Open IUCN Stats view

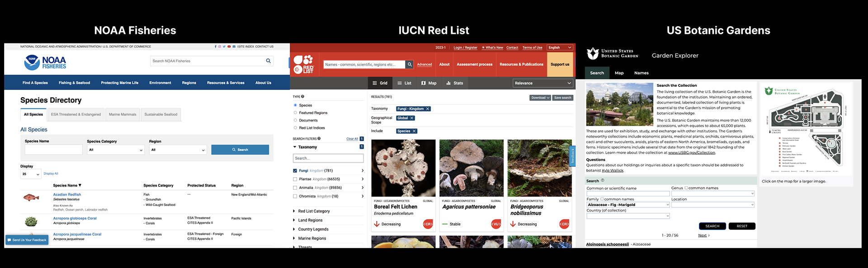click(x=455, y=83)
